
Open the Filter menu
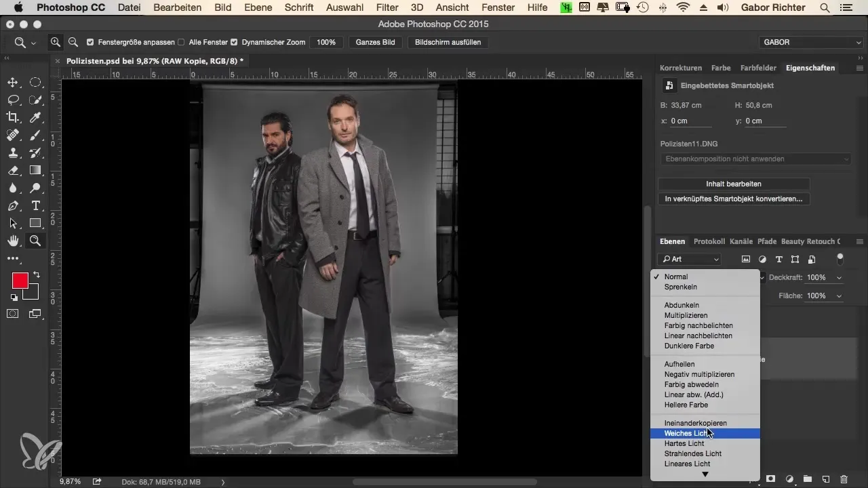click(x=387, y=7)
